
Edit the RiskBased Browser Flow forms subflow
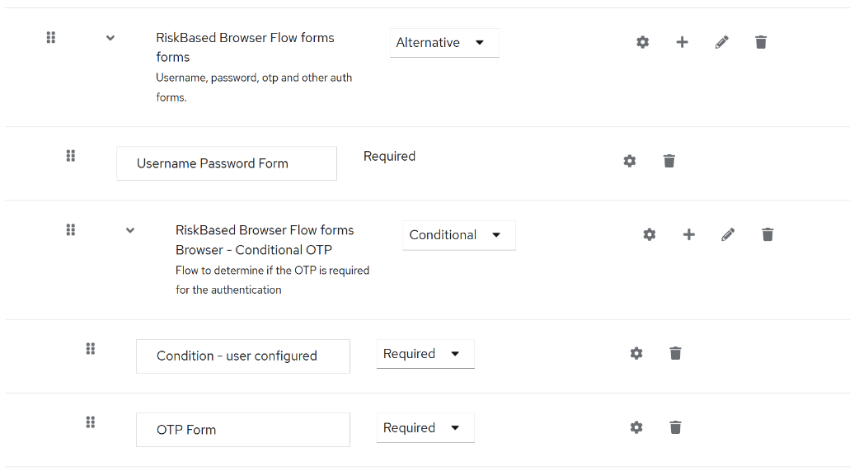[722, 42]
